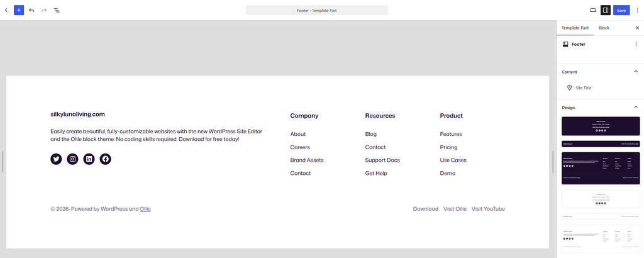Click the Careers link
Image resolution: width=644 pixels, height=258 pixels.
(x=300, y=147)
